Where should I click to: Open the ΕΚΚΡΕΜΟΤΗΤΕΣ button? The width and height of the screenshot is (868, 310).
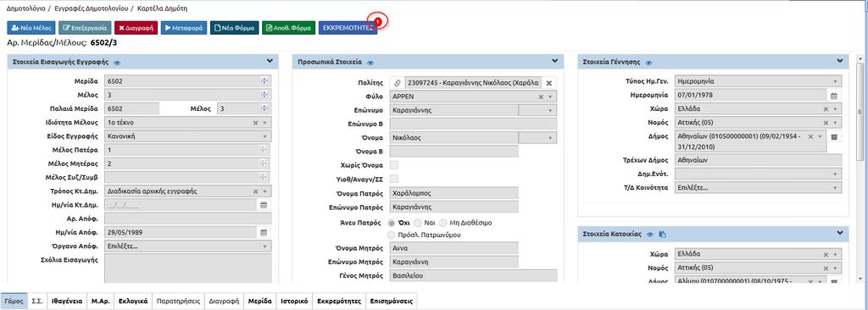pos(348,28)
